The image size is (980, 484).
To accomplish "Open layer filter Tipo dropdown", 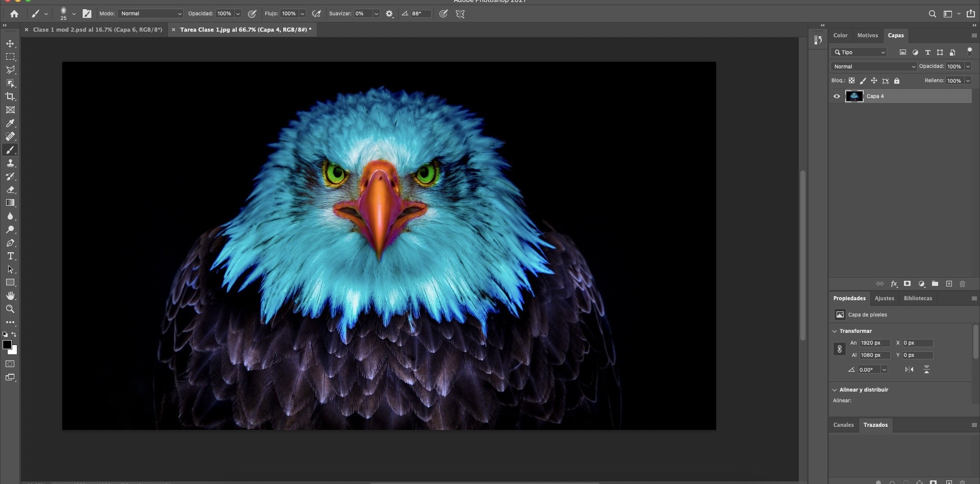I will tap(859, 52).
